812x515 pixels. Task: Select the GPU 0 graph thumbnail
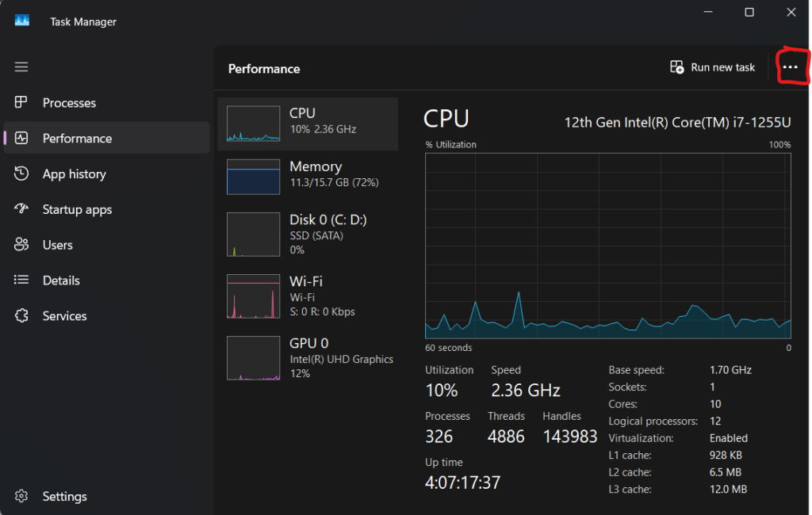(253, 358)
